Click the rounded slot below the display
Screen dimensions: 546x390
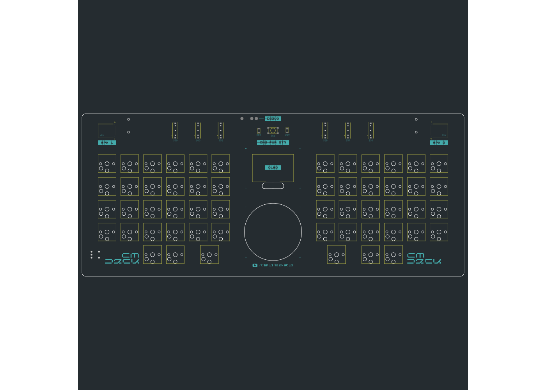(x=273, y=186)
